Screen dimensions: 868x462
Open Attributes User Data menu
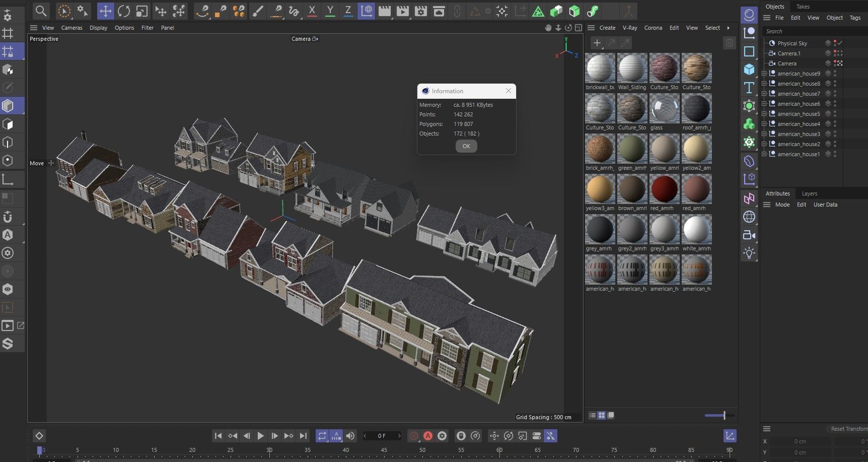825,205
